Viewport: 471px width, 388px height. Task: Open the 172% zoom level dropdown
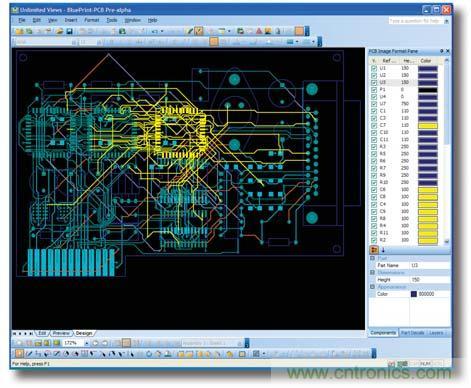point(87,343)
